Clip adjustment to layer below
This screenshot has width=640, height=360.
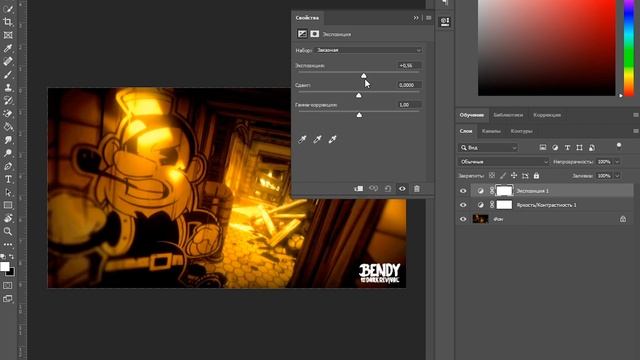[358, 189]
